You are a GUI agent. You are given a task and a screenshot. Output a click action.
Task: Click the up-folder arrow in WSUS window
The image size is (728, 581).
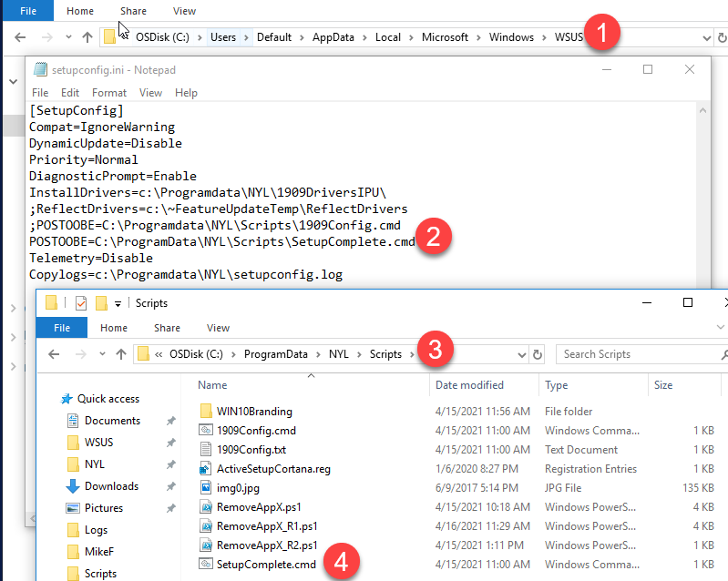tap(87, 37)
